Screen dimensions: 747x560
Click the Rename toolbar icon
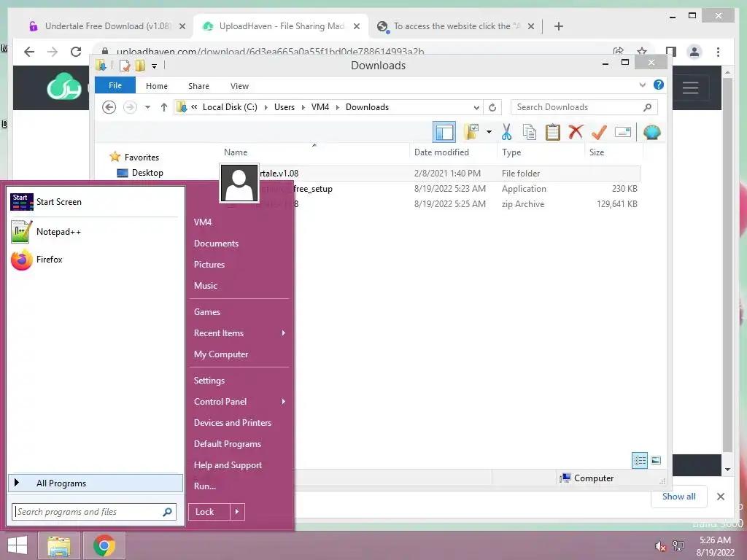[623, 132]
